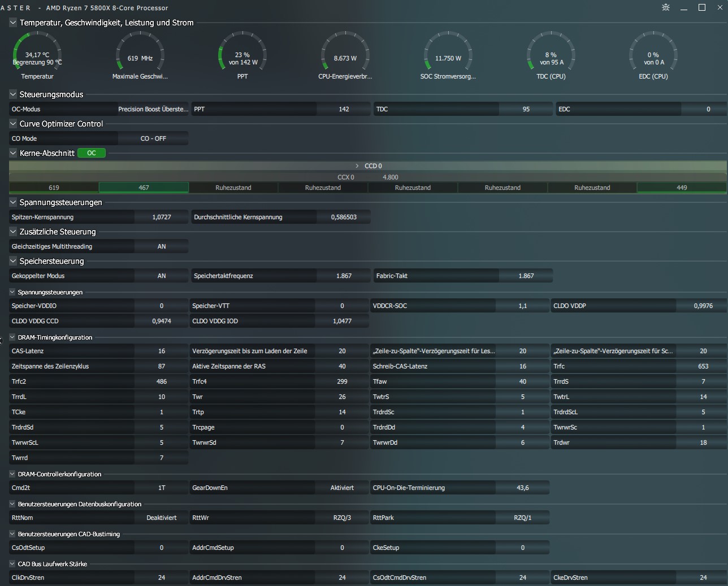Collapse Benutzersteuerungen Datenbuskonfiguration section

pyautogui.click(x=13, y=504)
